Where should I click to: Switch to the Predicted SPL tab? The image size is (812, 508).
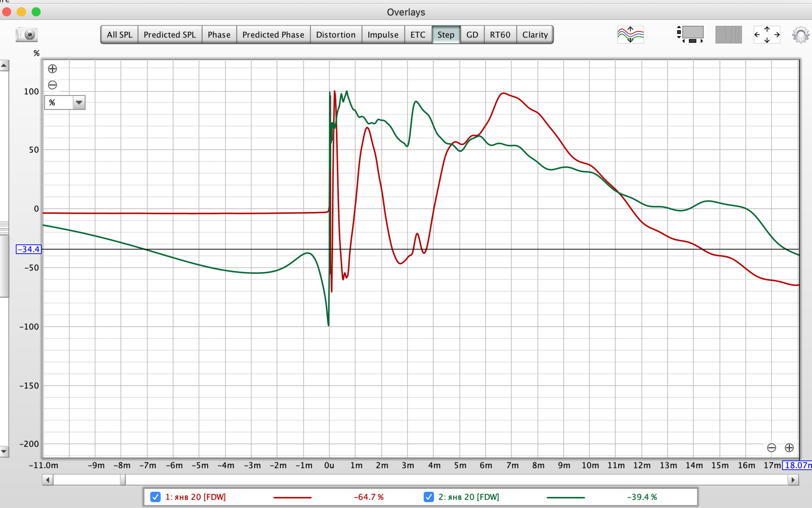pos(170,35)
